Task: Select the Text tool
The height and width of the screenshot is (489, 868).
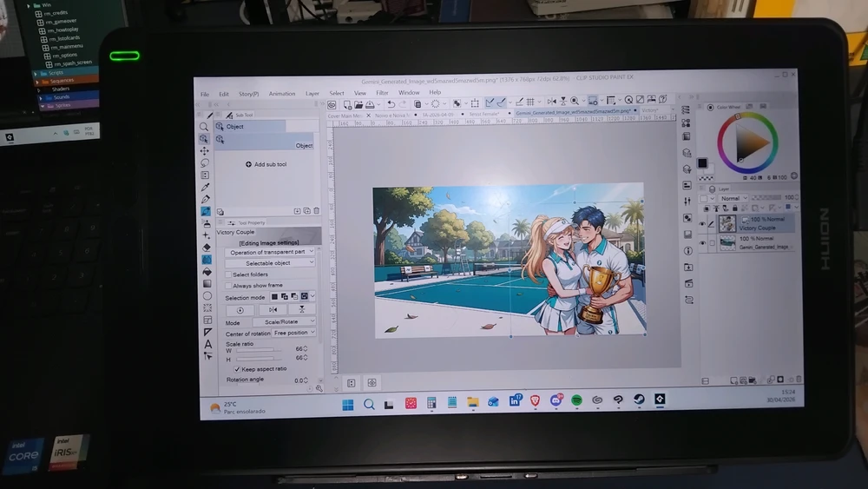Action: 208,344
